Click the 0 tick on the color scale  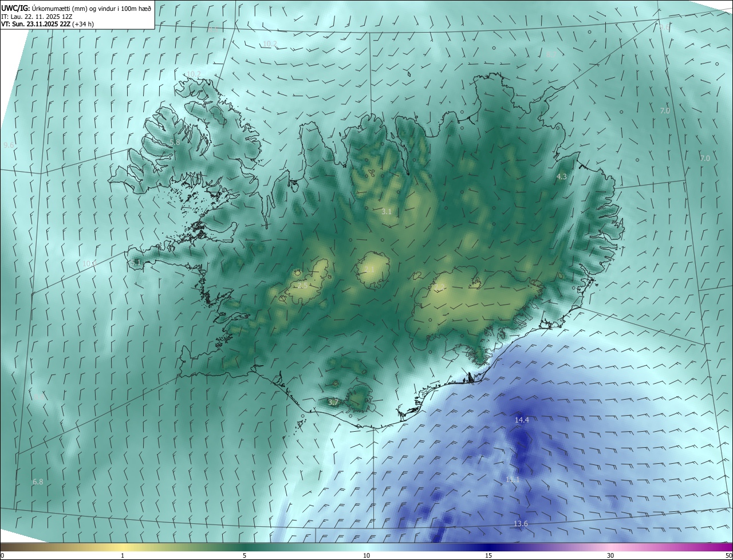pyautogui.click(x=2, y=555)
